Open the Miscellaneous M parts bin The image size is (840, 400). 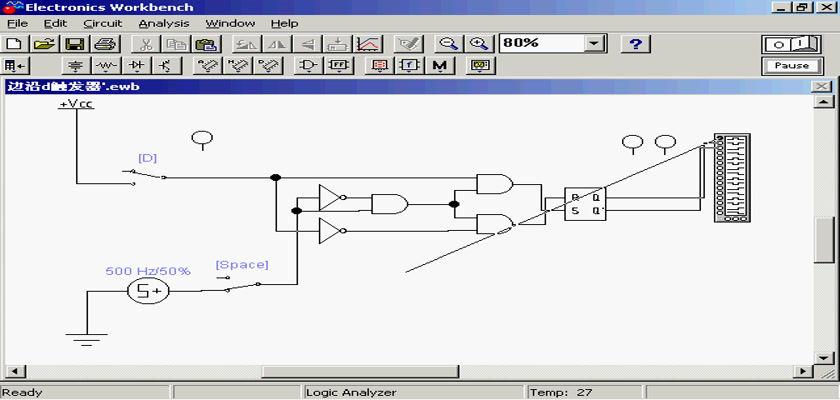pos(440,66)
